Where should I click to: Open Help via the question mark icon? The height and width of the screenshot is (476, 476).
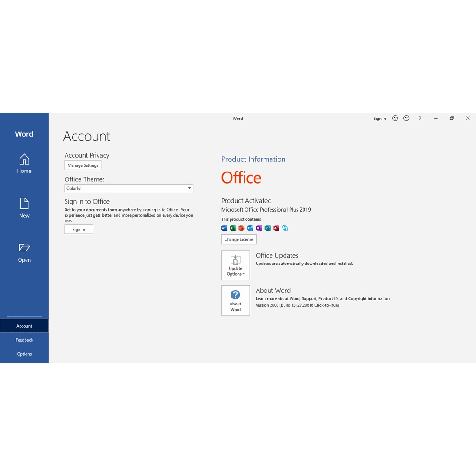pyautogui.click(x=420, y=119)
